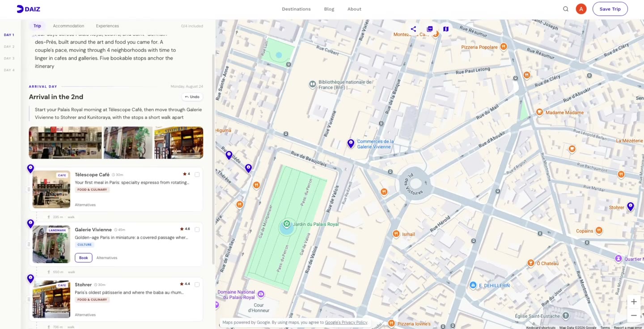Switch to the Trip tab
Viewport: 644px width, 329px height.
pyautogui.click(x=37, y=26)
